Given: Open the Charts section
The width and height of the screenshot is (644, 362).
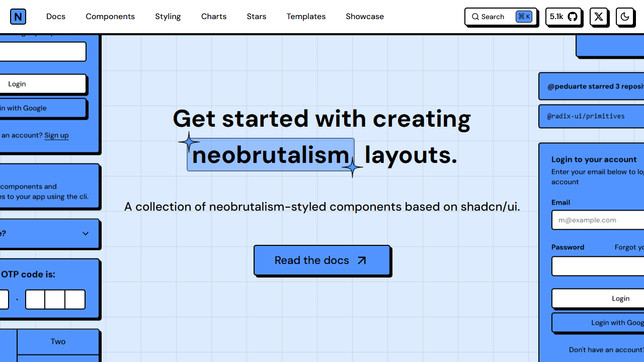Looking at the screenshot, I should tap(214, 17).
